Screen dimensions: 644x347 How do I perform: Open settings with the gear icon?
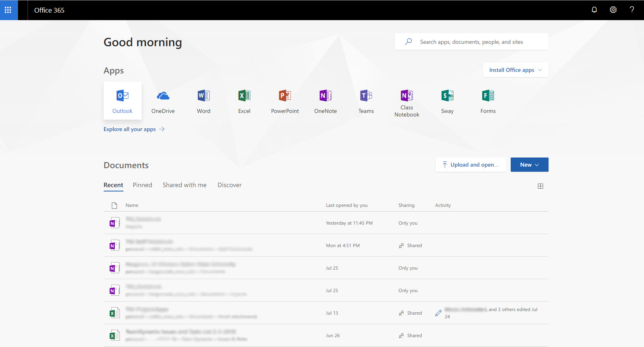(613, 10)
